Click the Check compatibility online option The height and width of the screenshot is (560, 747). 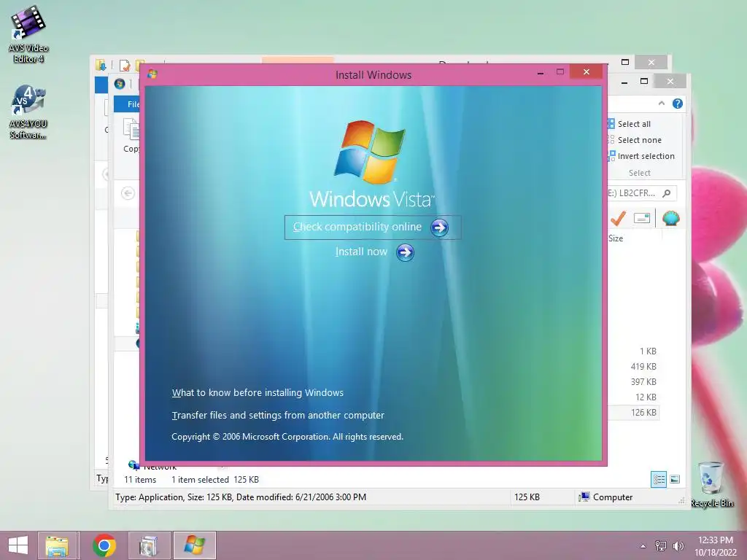[373, 227]
